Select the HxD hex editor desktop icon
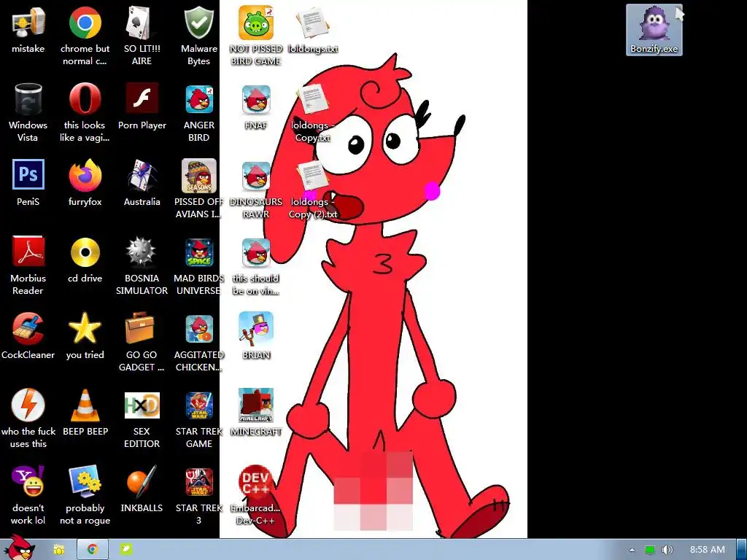 142,419
